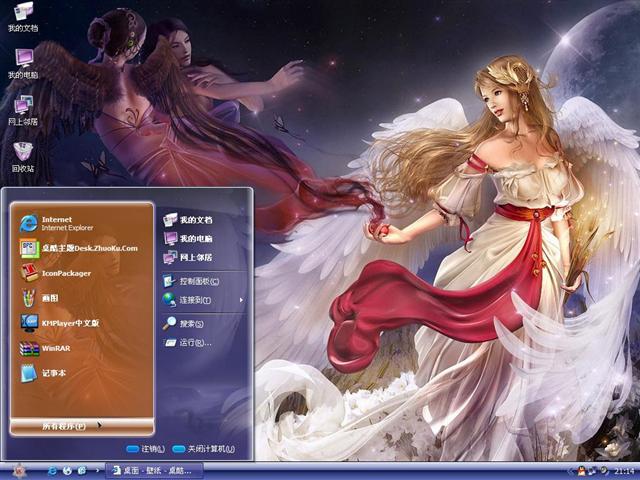Viewport: 640px width, 480px height.
Task: Click notepad icon beside 记事本
Action: pyautogui.click(x=29, y=373)
